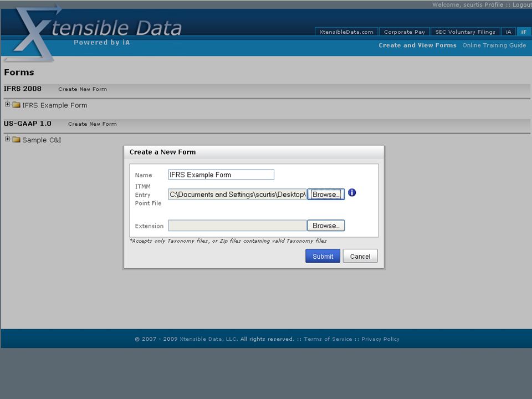Viewport: 532px width, 399px height.
Task: Click the Sample C&I folder icon
Action: [16, 140]
